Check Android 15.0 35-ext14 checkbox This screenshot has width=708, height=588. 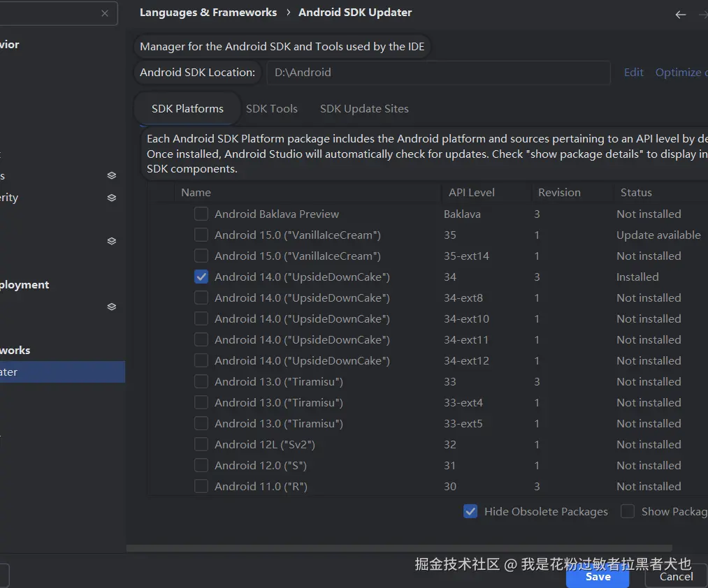201,256
